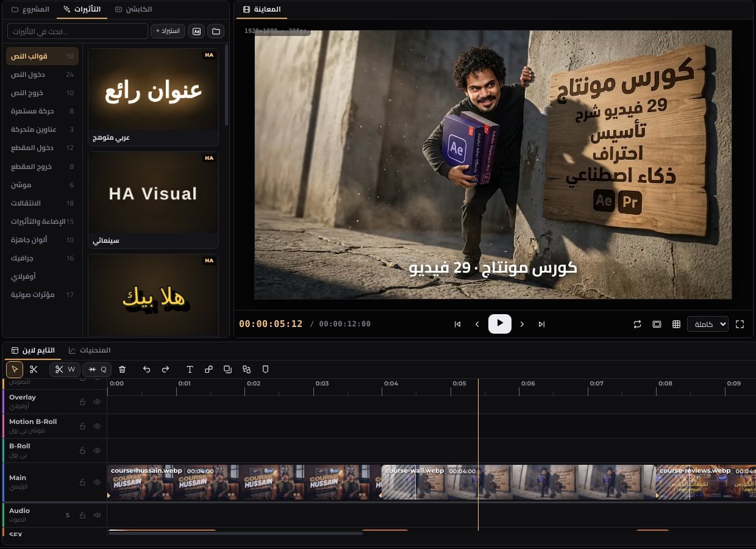Choose the سينمائي HA Visual template
756x549 pixels.
tap(153, 200)
